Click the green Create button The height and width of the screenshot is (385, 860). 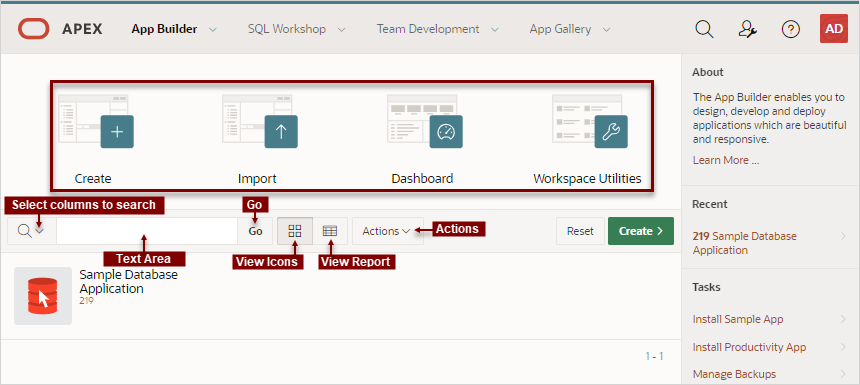641,231
